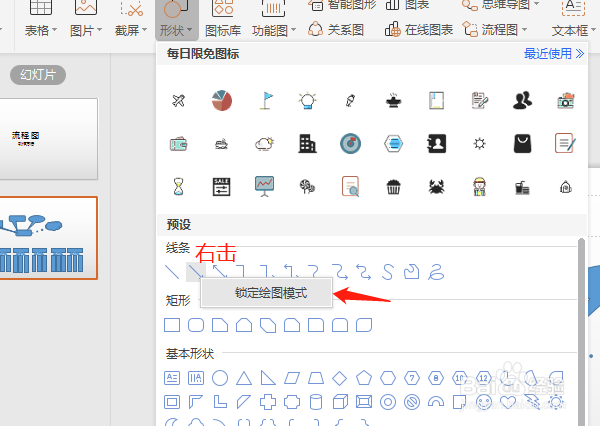Select the arrow line shape
The height and width of the screenshot is (426, 600).
pos(196,272)
